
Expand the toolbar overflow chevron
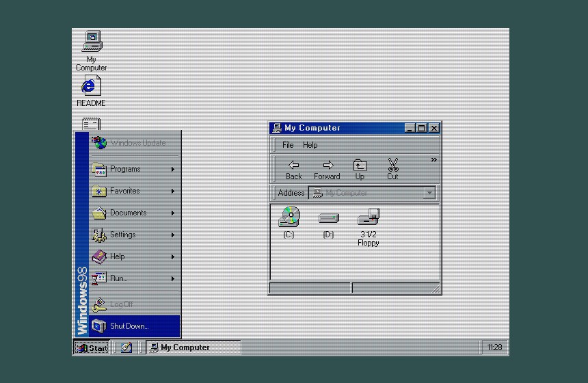[434, 160]
